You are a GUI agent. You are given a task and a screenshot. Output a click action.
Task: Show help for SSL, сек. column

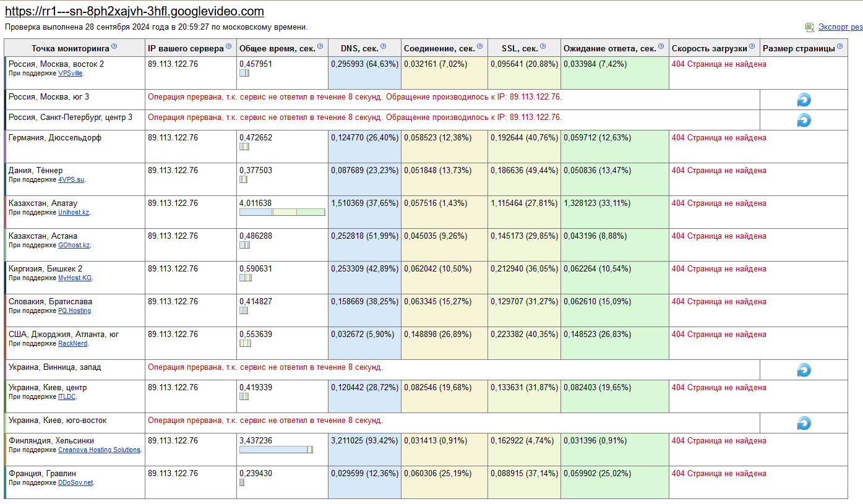click(543, 47)
